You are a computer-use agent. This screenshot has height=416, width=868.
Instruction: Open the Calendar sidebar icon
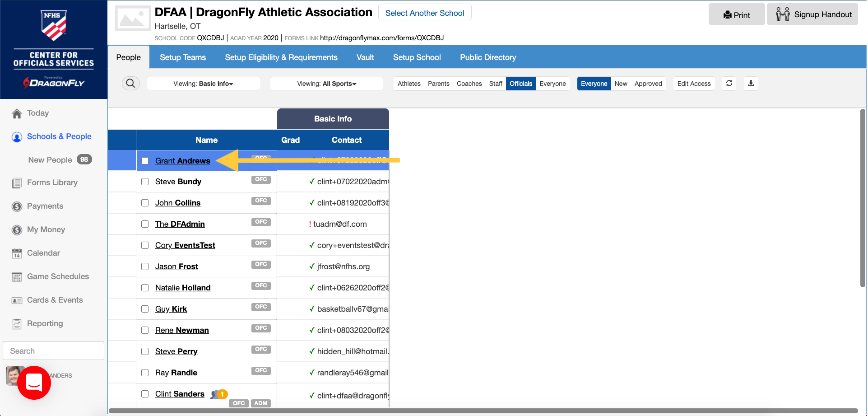[17, 253]
